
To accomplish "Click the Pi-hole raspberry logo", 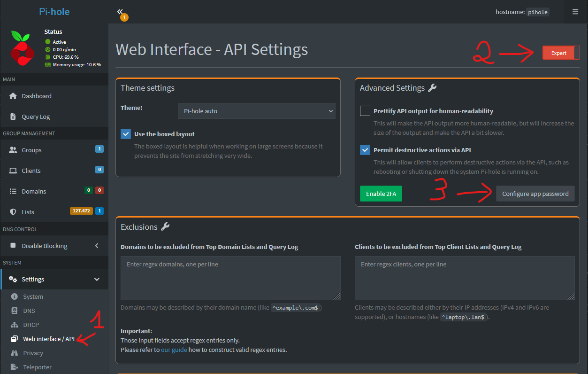I will pyautogui.click(x=23, y=48).
